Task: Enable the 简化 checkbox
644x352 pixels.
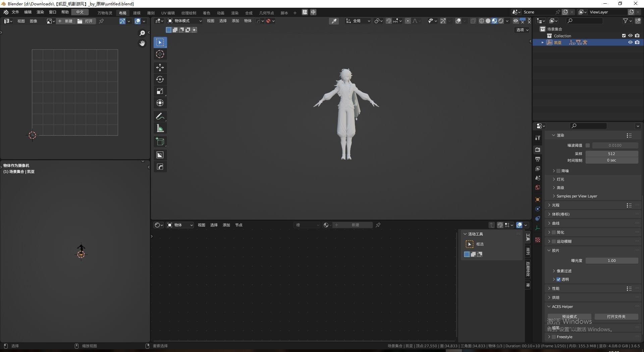Action: point(554,232)
